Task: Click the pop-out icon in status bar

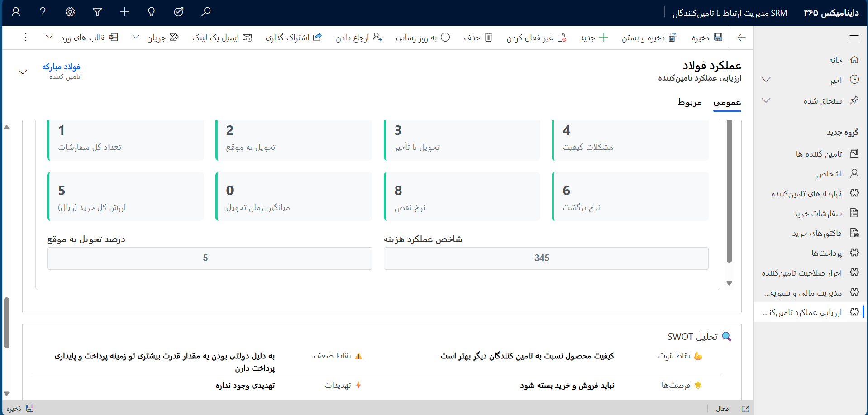Action: (745, 409)
